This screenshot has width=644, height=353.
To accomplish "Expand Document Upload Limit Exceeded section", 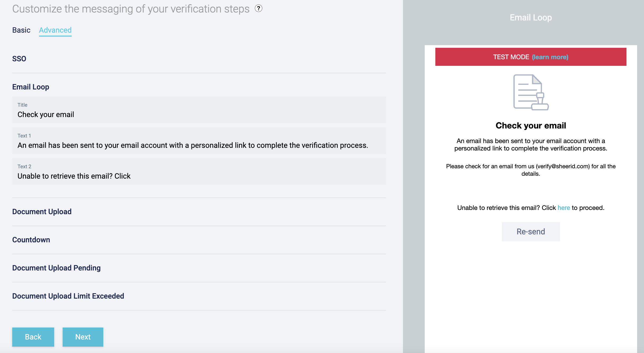I will 68,296.
